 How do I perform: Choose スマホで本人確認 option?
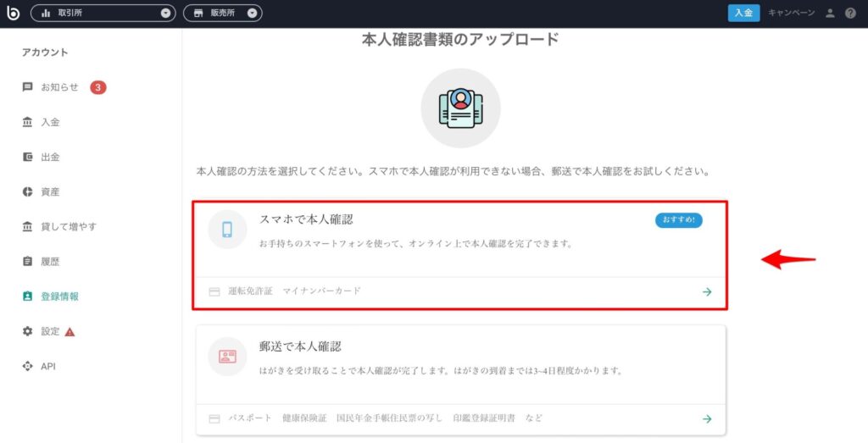coord(460,256)
